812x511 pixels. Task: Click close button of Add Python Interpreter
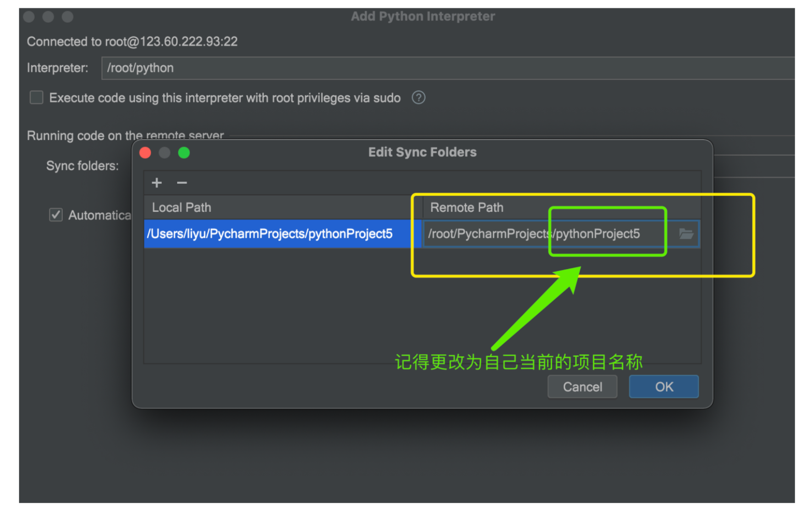tap(29, 17)
